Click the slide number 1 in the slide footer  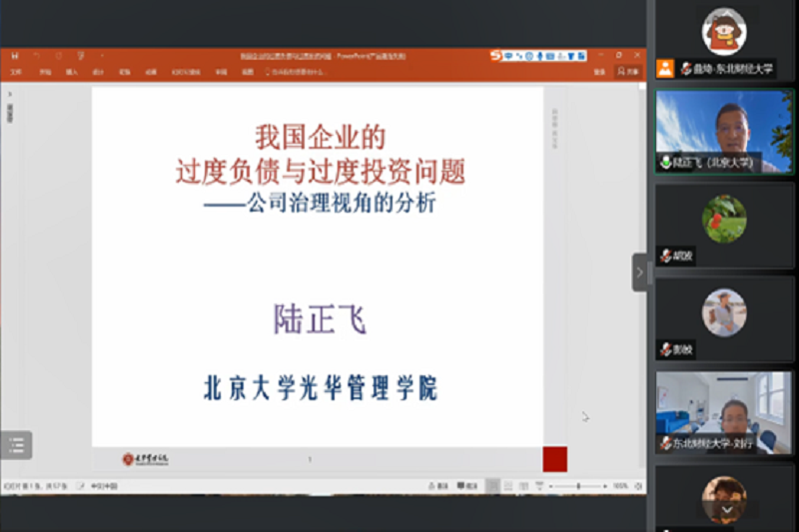[x=310, y=459]
